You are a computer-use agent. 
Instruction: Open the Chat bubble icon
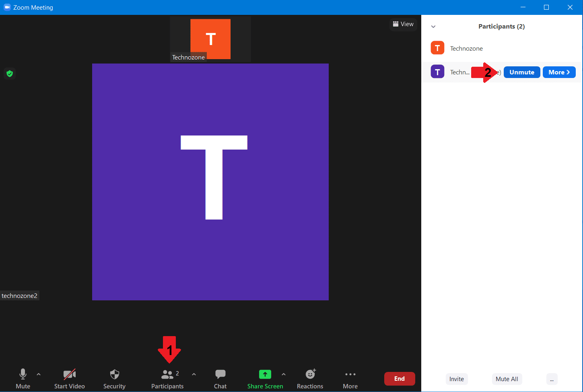coord(220,375)
